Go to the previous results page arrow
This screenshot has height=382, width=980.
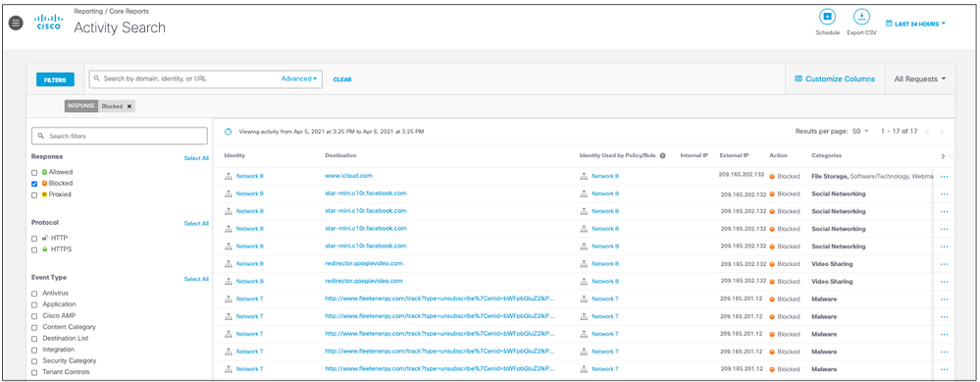[x=927, y=132]
